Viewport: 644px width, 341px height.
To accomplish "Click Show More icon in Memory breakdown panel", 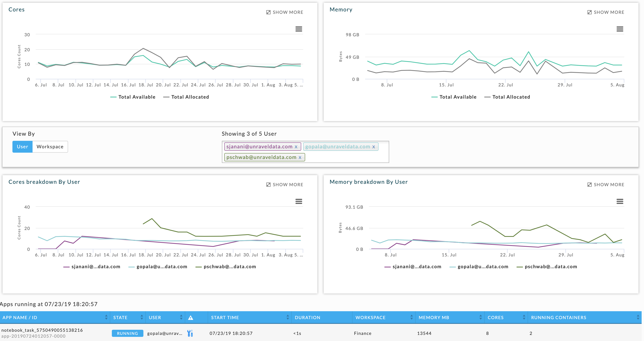I will 589,184.
